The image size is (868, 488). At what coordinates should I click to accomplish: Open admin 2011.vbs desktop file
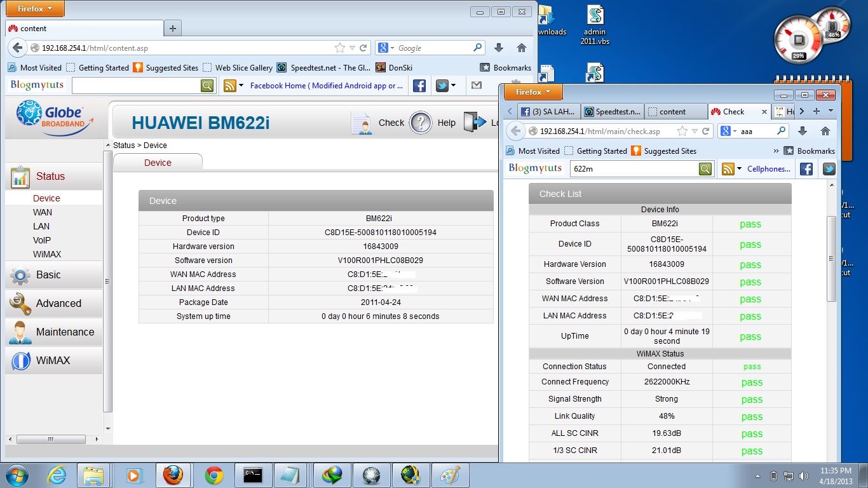point(595,25)
